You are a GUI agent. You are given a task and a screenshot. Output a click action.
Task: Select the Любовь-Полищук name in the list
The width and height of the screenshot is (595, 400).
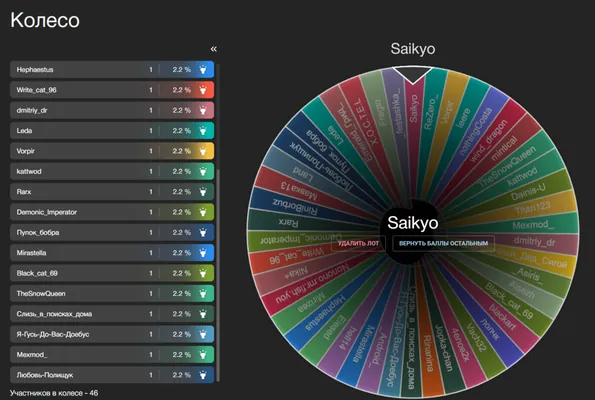pos(45,375)
